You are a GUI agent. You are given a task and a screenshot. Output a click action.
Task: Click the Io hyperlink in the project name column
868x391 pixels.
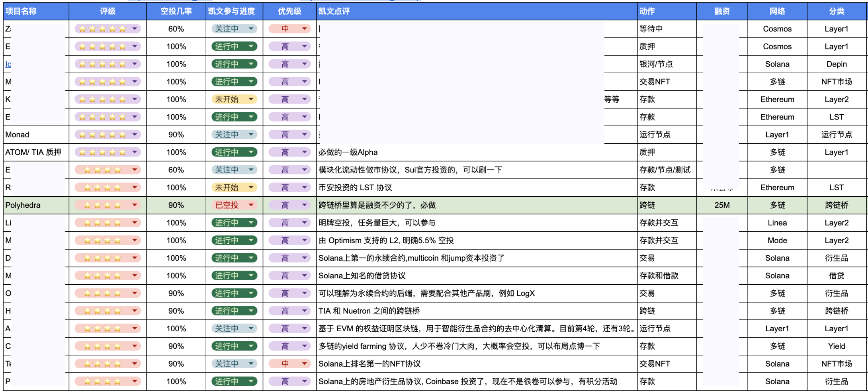point(8,64)
